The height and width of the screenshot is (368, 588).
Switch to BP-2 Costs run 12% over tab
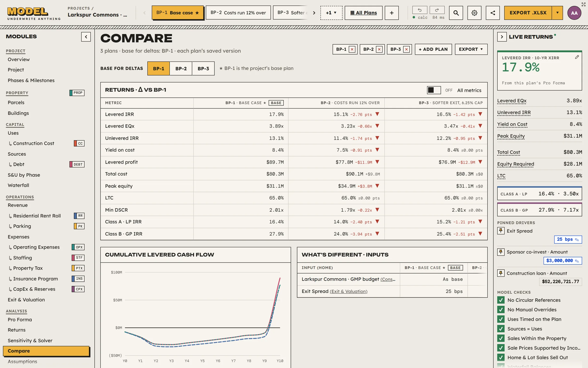pos(238,13)
